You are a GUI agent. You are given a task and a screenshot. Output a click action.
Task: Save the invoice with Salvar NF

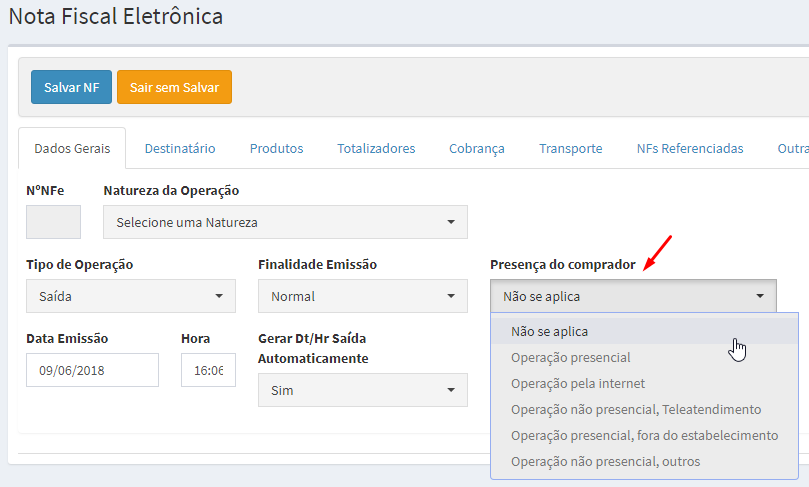click(71, 87)
